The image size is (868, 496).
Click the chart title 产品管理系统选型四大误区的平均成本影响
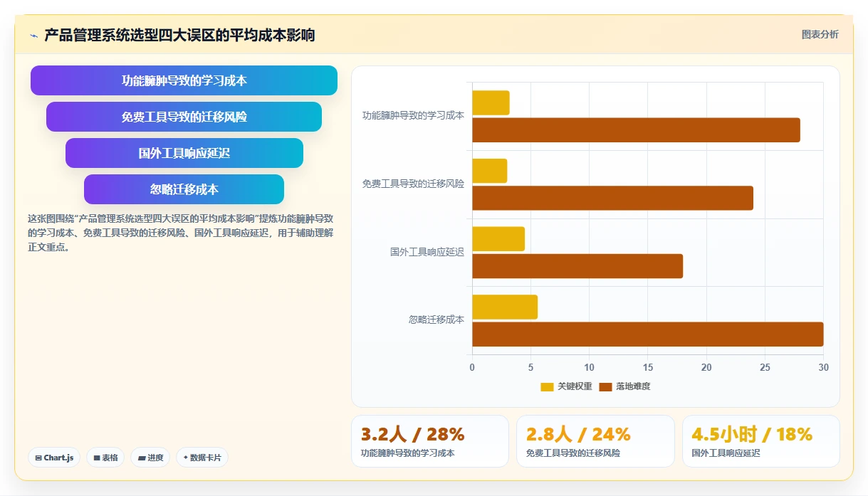point(179,35)
